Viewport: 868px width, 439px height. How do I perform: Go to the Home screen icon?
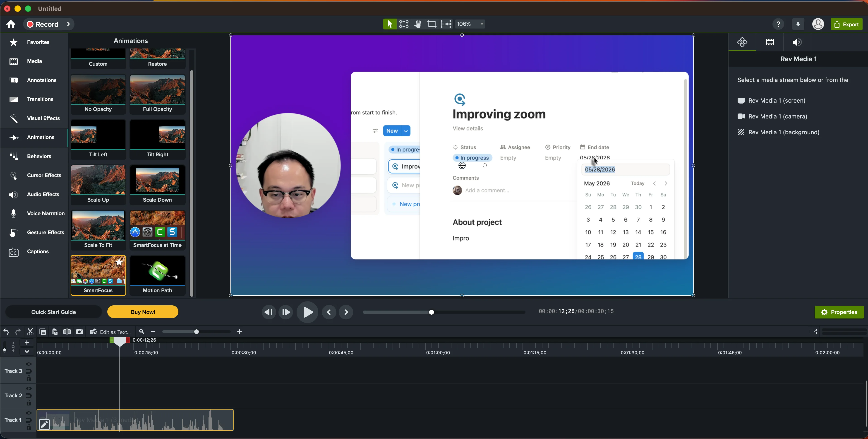pos(11,24)
